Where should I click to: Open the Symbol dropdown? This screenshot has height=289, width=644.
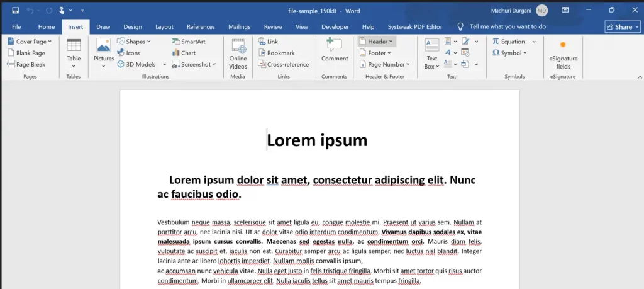pyautogui.click(x=509, y=53)
